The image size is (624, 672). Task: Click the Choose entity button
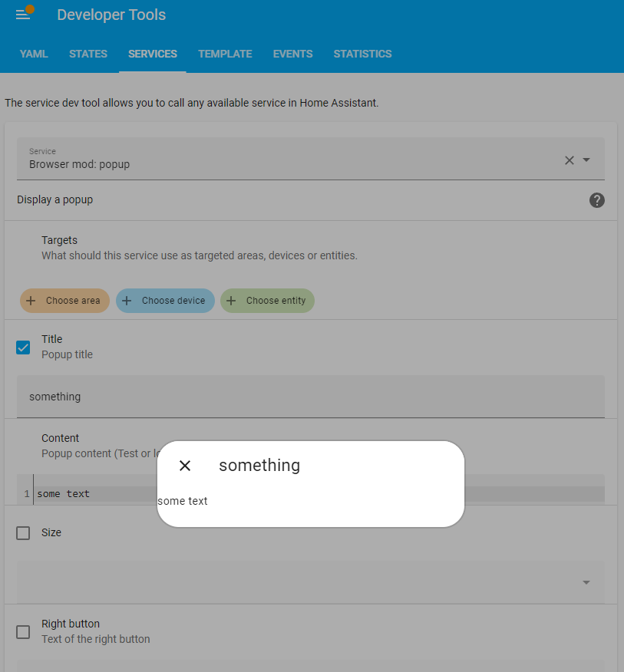tap(267, 301)
